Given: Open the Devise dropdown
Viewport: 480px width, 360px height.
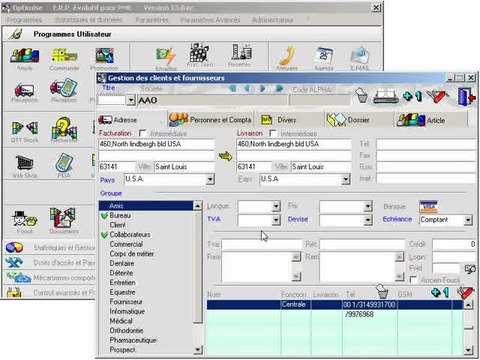Looking at the screenshot, I should click(x=368, y=219).
